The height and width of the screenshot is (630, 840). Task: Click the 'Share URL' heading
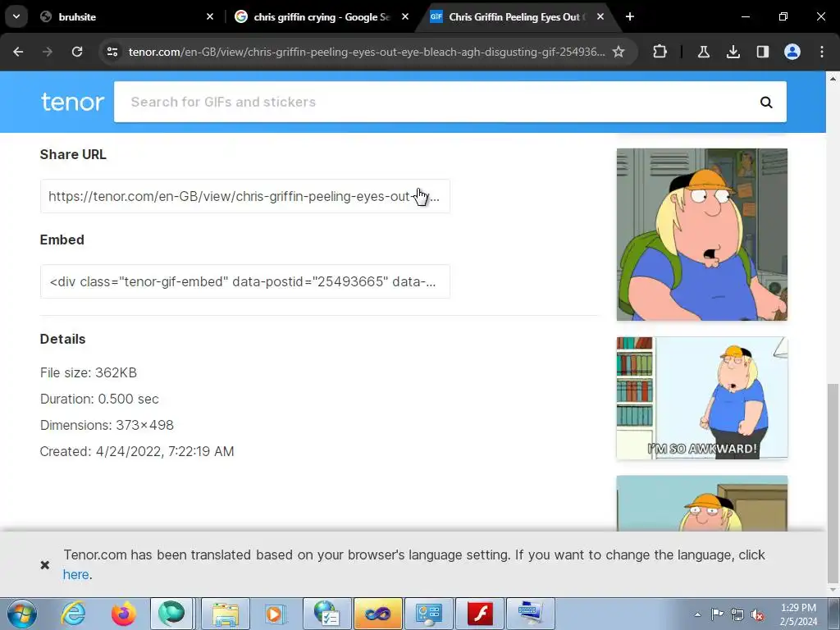[x=73, y=154]
